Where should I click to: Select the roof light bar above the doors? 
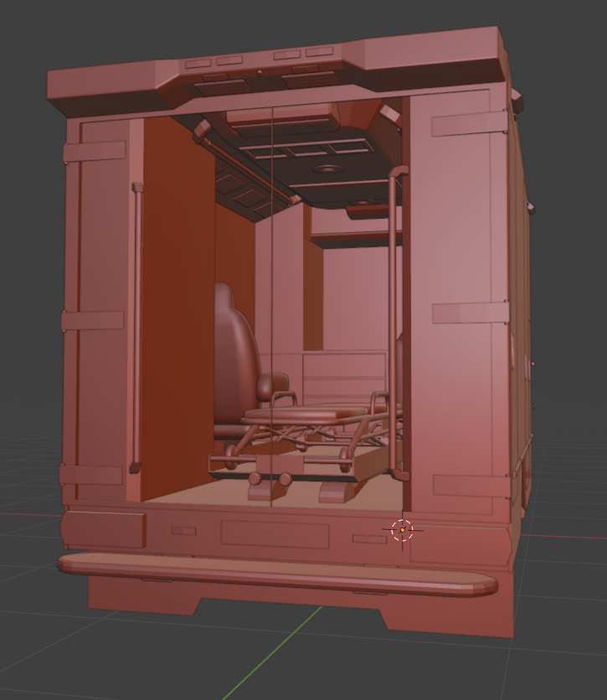277,74
